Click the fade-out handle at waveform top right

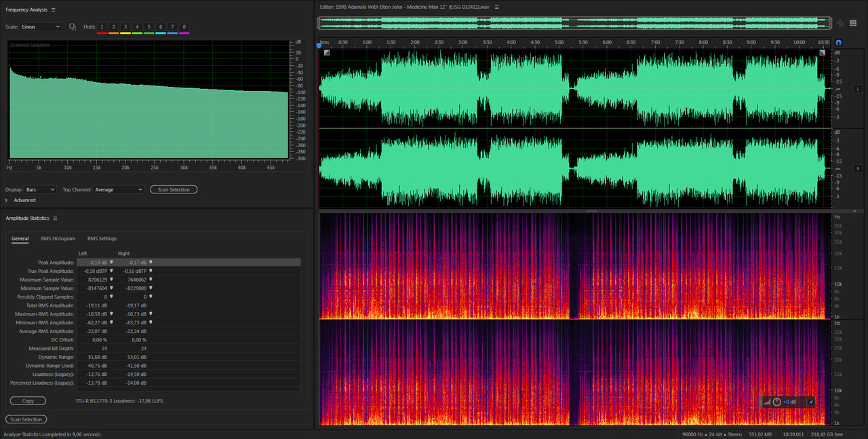tap(823, 52)
